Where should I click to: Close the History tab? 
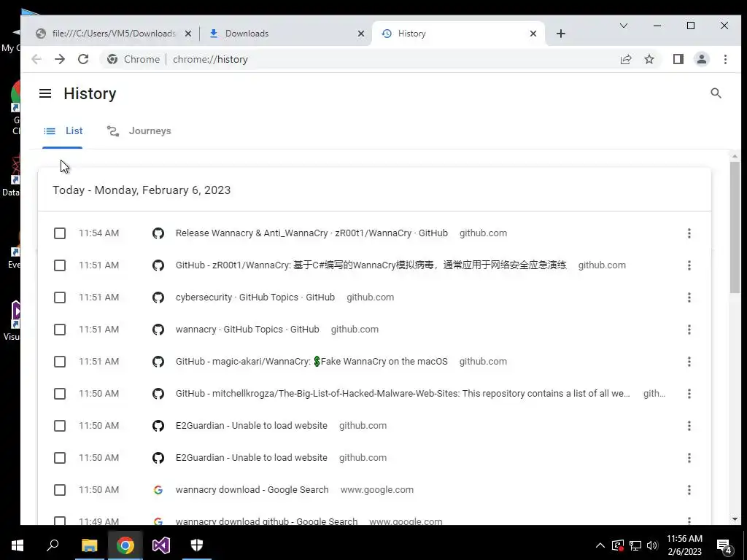(x=533, y=34)
